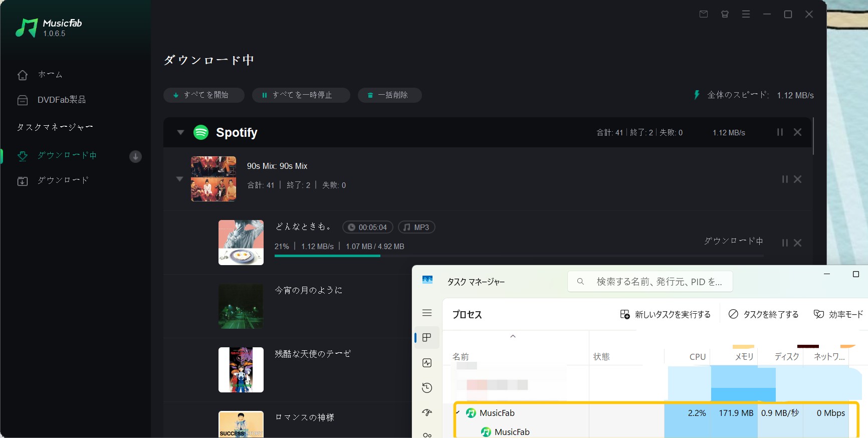Open the Users icon in Task Manager sidebar
The image size is (868, 438).
[x=427, y=434]
